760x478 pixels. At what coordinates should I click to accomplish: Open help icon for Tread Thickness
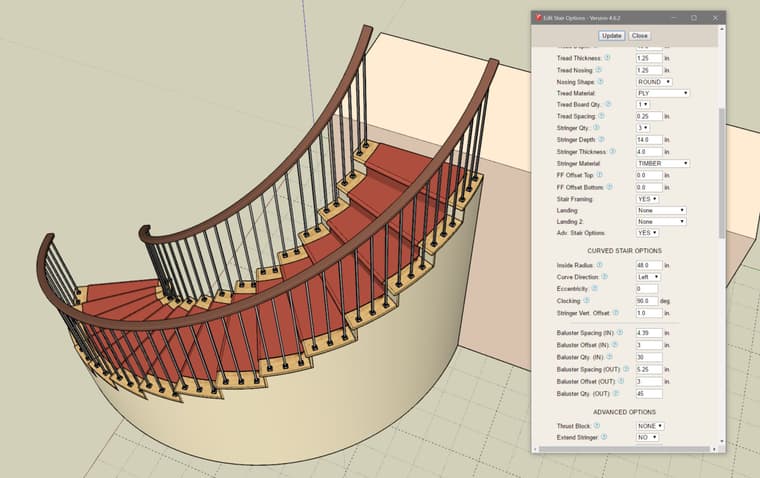tap(607, 58)
